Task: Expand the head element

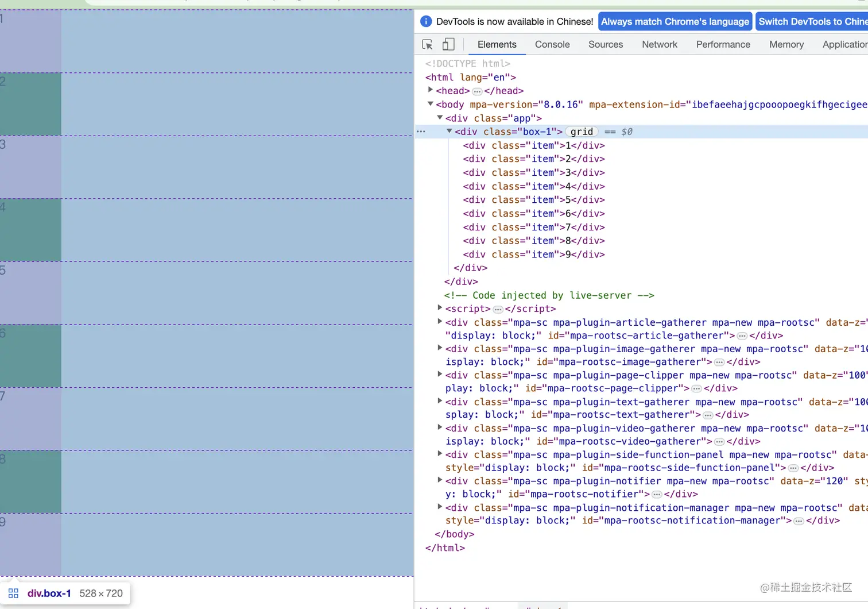Action: pyautogui.click(x=430, y=90)
